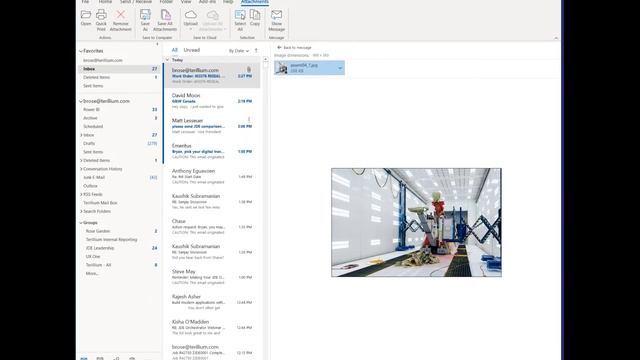Open the View ribbon tab
Screen dimensions: 640x360
[186, 2]
